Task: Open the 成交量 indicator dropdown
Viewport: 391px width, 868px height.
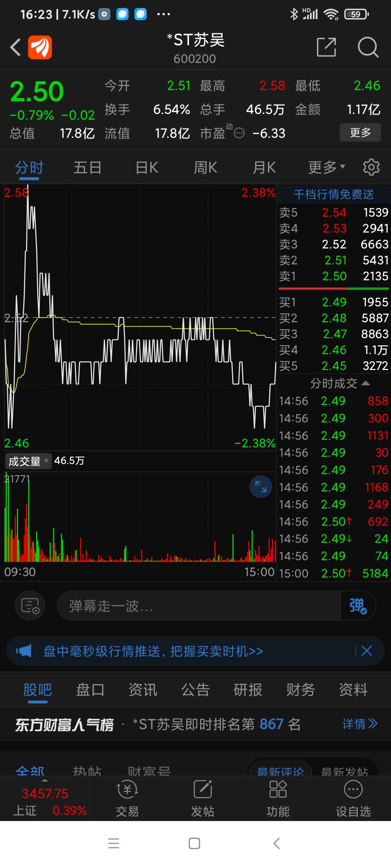Action: coord(28,461)
